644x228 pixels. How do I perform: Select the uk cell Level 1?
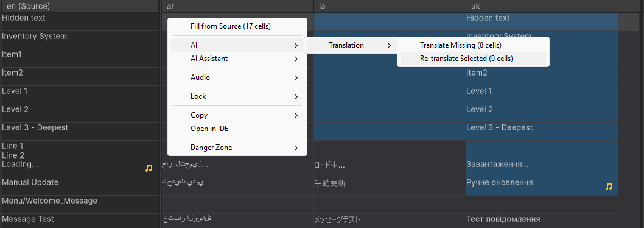542,94
